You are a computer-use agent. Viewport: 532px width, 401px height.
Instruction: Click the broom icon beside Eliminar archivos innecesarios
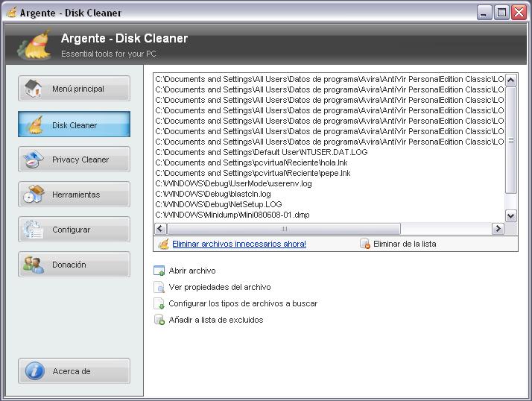point(163,244)
